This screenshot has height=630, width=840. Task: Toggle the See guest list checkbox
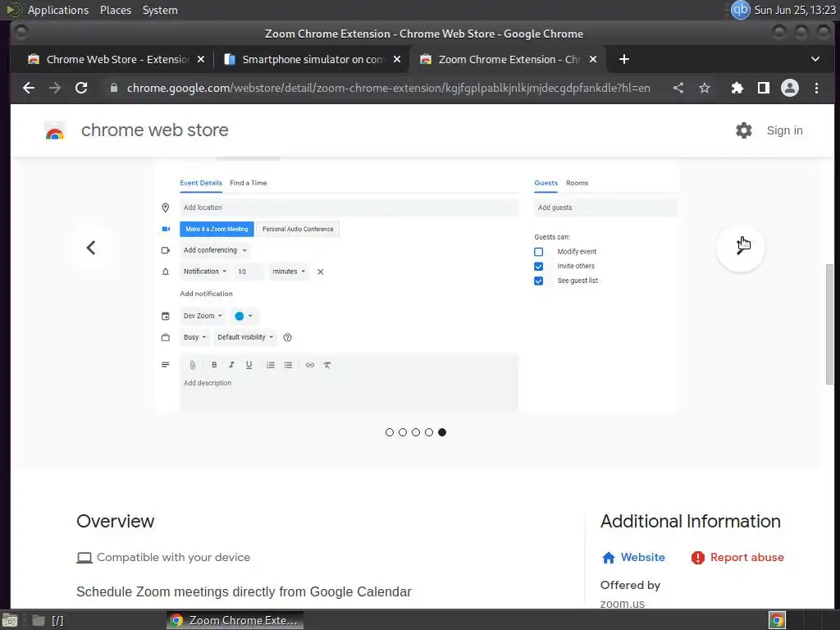pos(538,281)
